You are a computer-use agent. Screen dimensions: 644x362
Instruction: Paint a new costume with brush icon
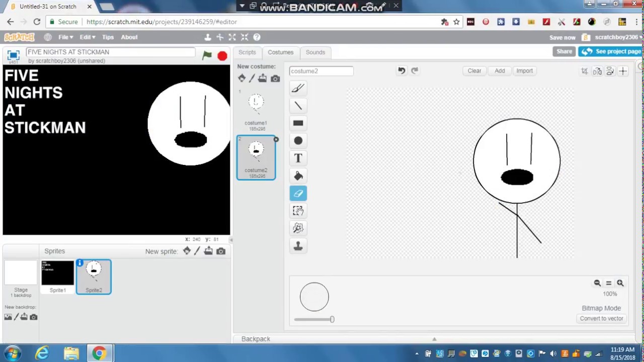tap(252, 78)
